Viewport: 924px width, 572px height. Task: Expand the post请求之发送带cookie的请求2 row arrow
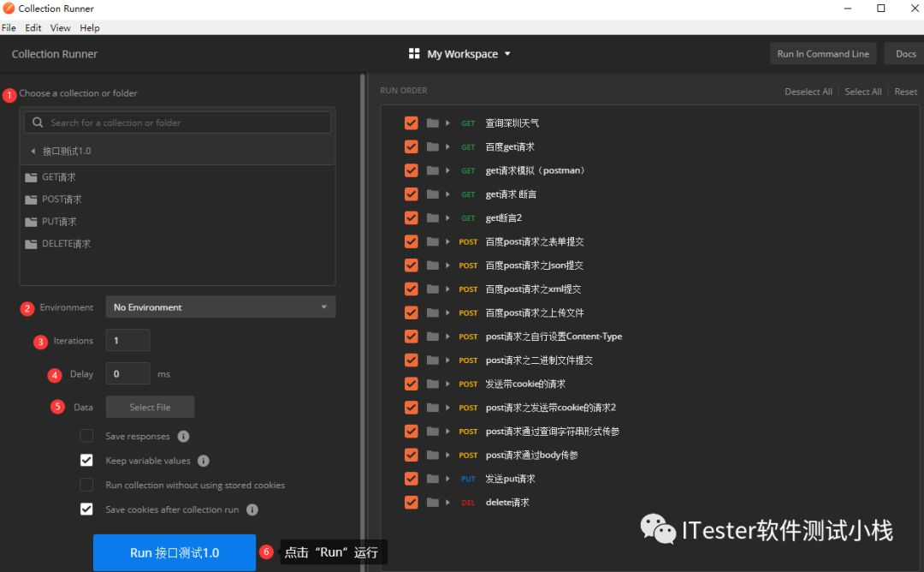447,408
